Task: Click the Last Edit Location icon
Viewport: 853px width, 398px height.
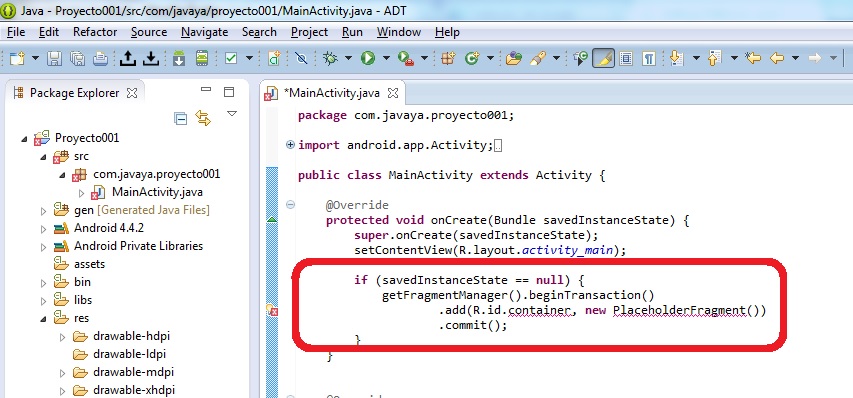Action: point(753,58)
